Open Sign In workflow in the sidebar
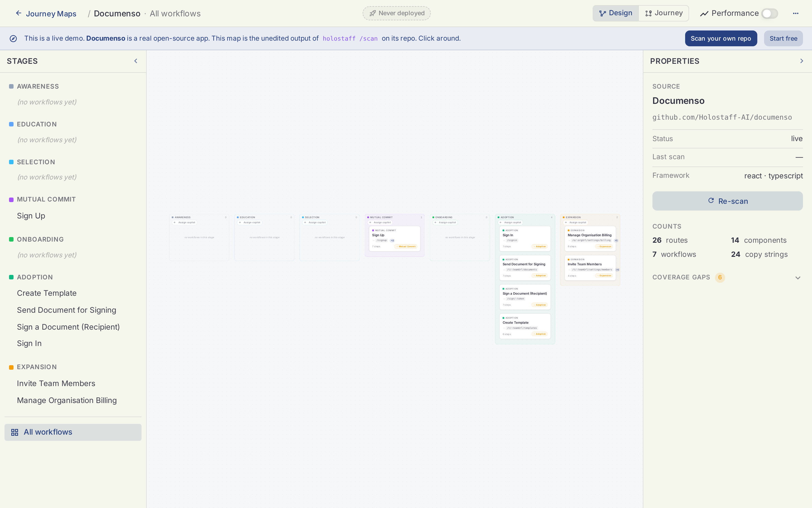Image resolution: width=812 pixels, height=508 pixels. click(x=29, y=343)
